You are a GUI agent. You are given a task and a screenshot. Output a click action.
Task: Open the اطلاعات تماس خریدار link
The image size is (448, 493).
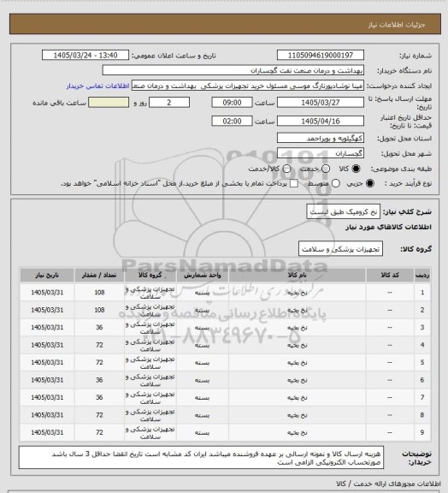97,86
